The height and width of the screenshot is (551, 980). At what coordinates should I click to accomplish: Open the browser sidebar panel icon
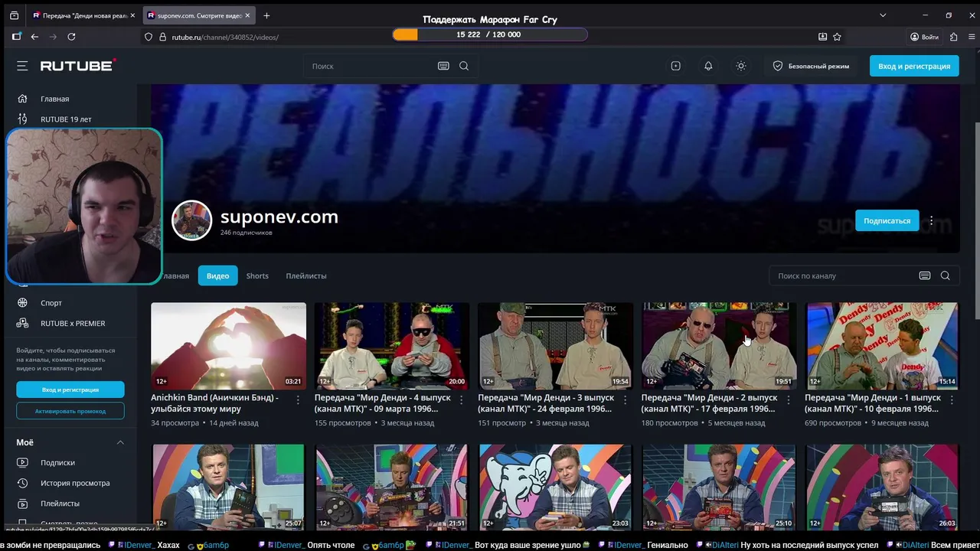pyautogui.click(x=16, y=37)
